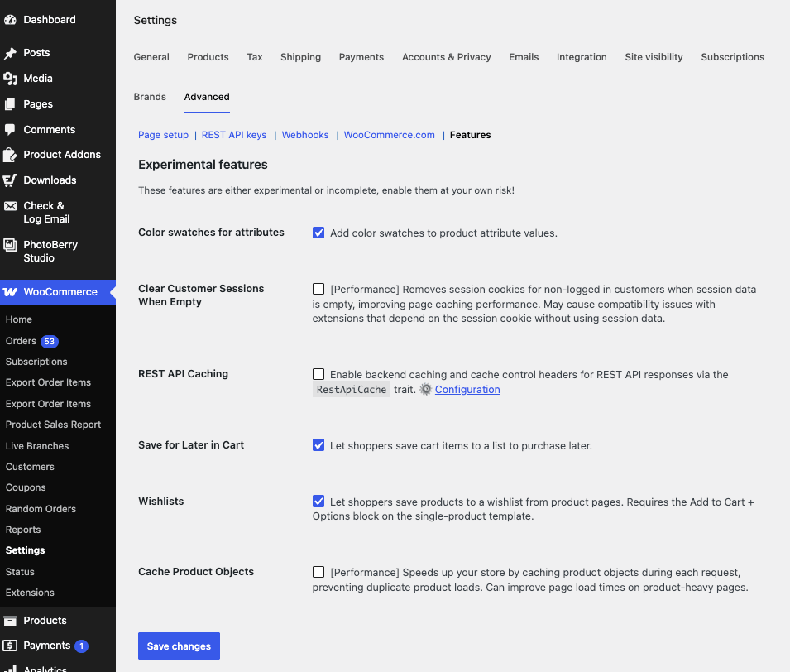Click the Downloads cart icon
790x672 pixels.
click(10, 180)
